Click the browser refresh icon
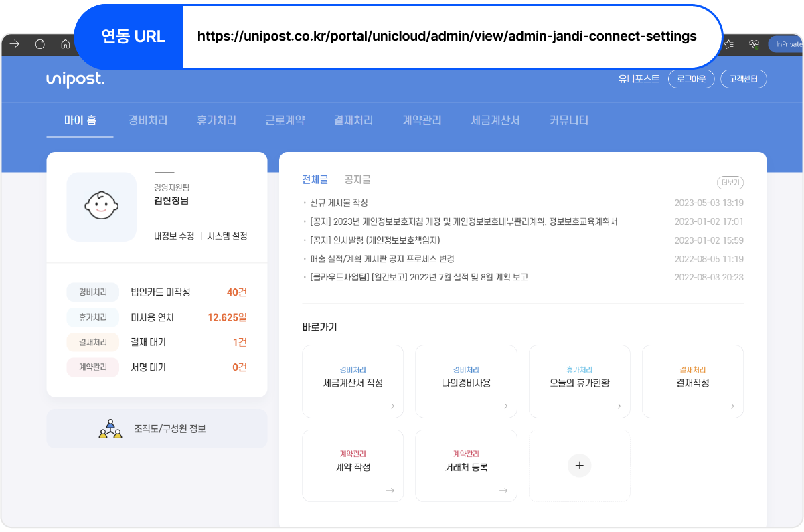 coord(40,45)
